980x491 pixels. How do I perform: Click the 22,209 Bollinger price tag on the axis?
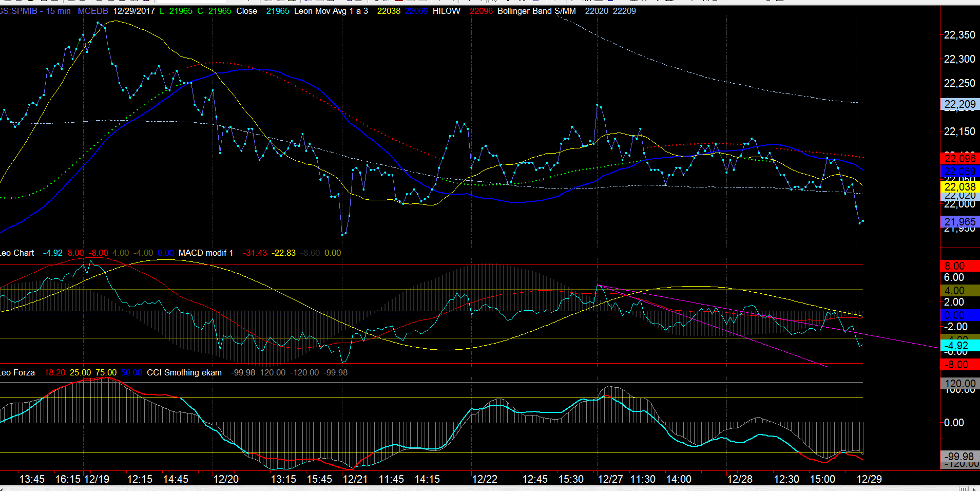coord(959,104)
